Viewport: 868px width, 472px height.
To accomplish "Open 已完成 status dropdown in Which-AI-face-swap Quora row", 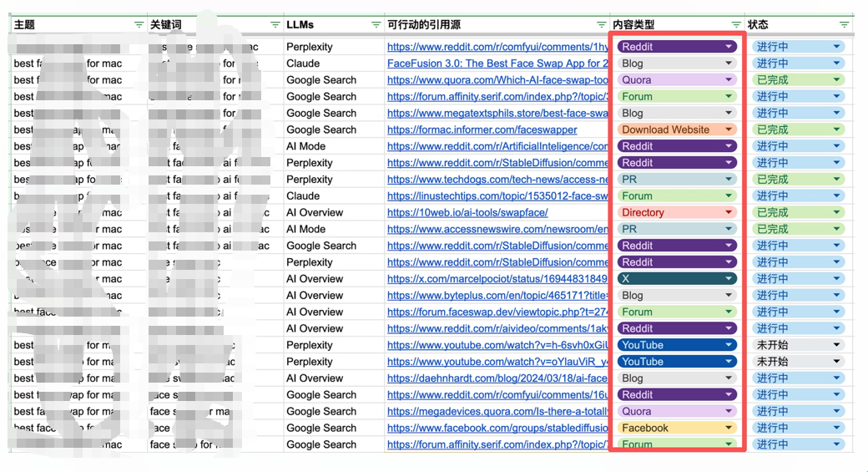I will [x=798, y=79].
